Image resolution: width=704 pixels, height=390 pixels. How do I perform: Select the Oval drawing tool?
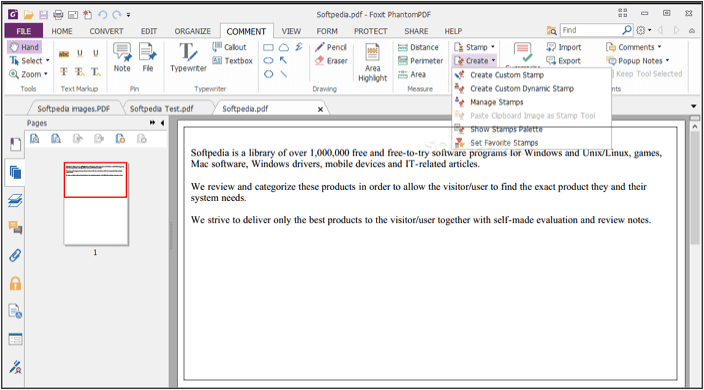tap(268, 61)
